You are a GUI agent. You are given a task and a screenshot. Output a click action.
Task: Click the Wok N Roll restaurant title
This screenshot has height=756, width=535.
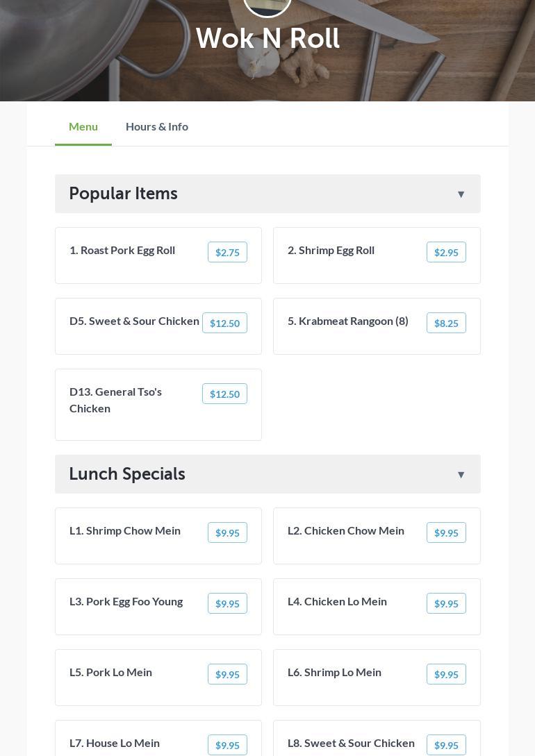pos(267,39)
